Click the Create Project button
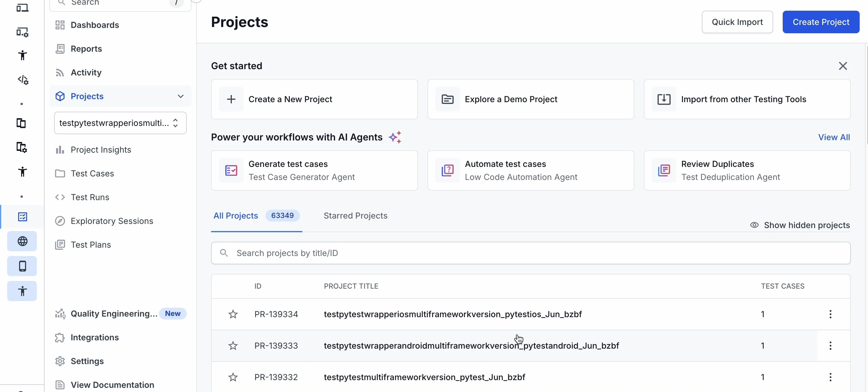This screenshot has width=868, height=392. (x=821, y=22)
